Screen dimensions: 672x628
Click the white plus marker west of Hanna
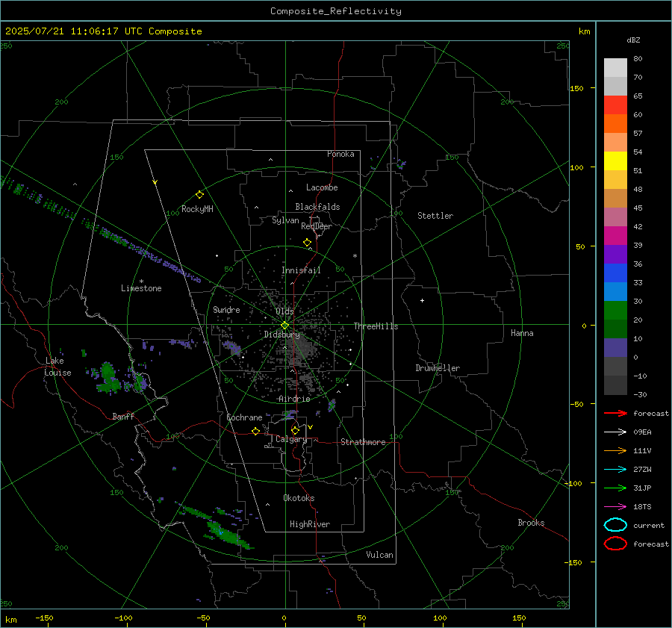pyautogui.click(x=422, y=300)
